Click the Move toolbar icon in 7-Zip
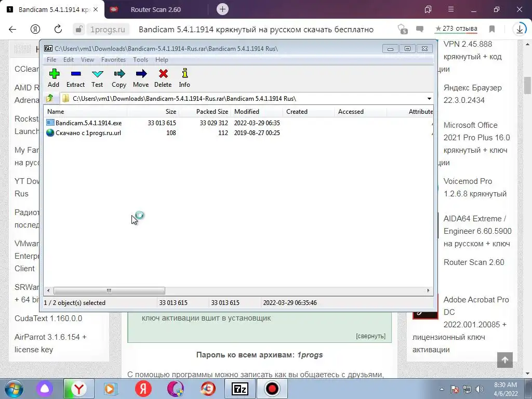The height and width of the screenshot is (399, 532). point(141,78)
